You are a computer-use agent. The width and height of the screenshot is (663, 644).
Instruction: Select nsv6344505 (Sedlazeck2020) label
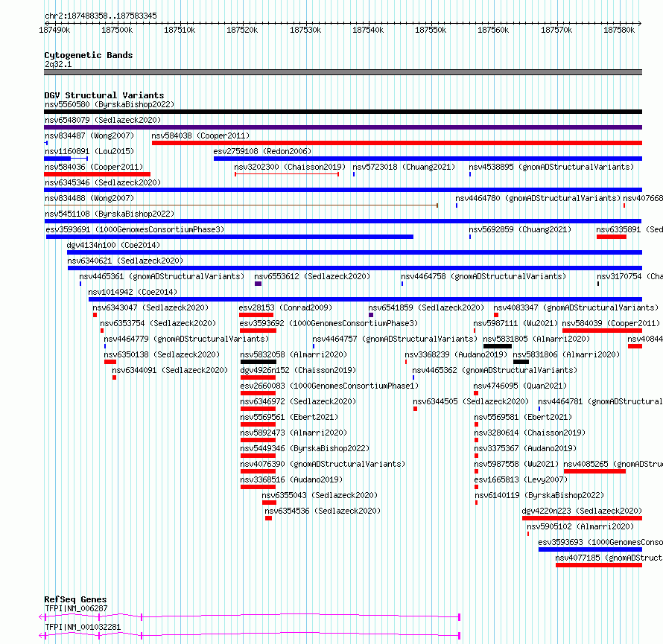click(471, 401)
